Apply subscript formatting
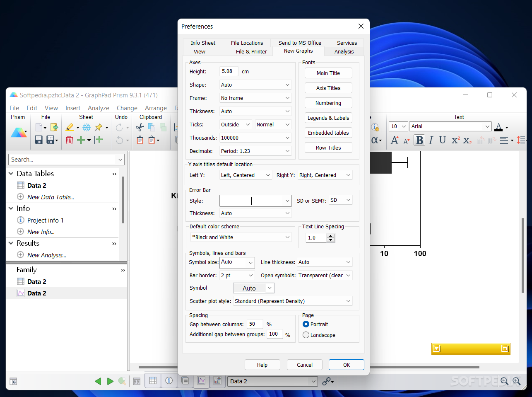The height and width of the screenshot is (397, 532). point(467,140)
